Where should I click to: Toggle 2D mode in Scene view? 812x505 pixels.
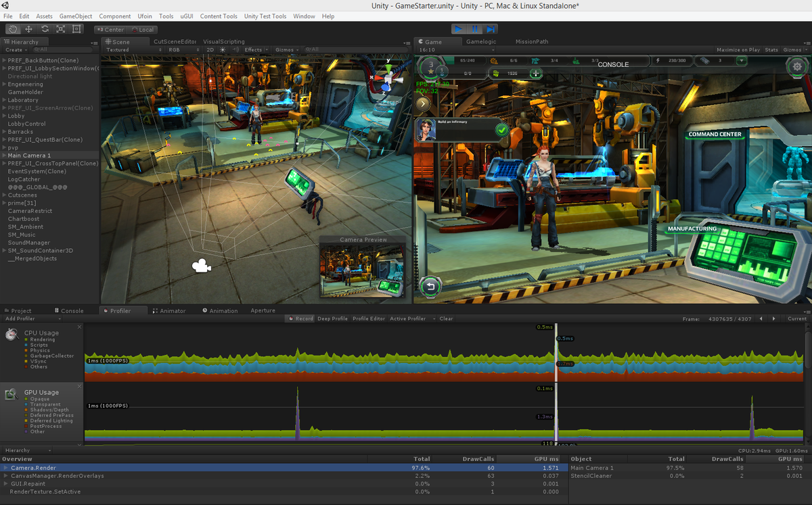(x=210, y=49)
